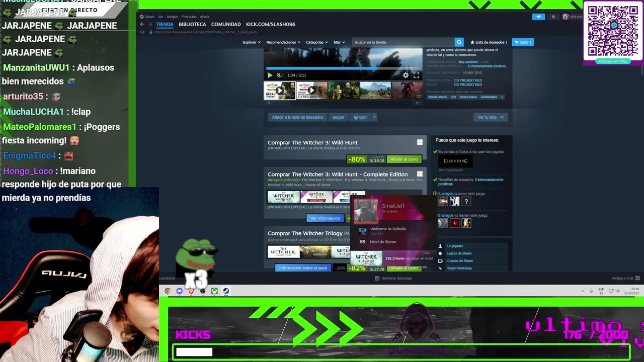This screenshot has height=362, width=644.
Task: Open Google Chrome from the taskbar
Action: pyautogui.click(x=168, y=291)
